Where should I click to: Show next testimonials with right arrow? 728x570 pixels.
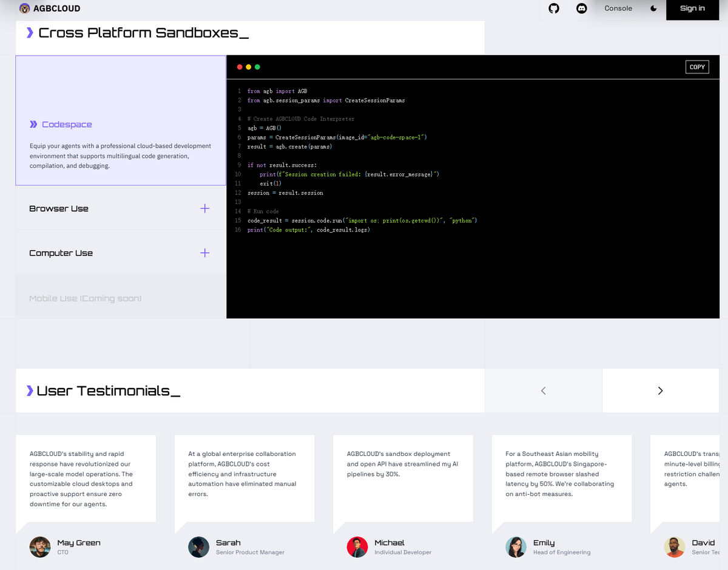[660, 391]
